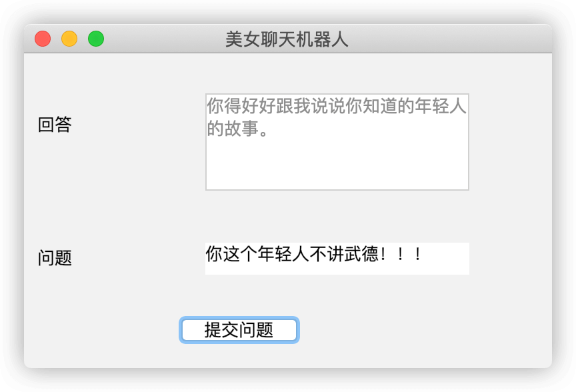Click the blank background right of submit button

click(x=423, y=330)
